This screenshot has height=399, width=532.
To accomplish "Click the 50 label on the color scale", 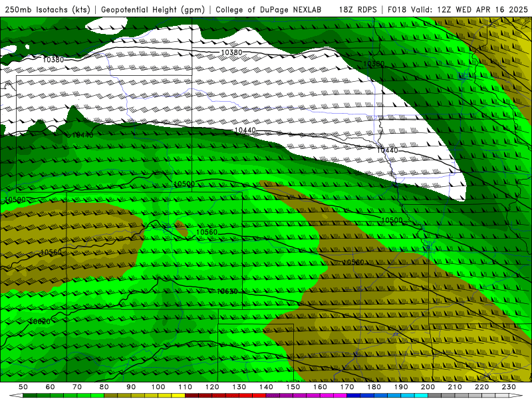I will (x=23, y=387).
